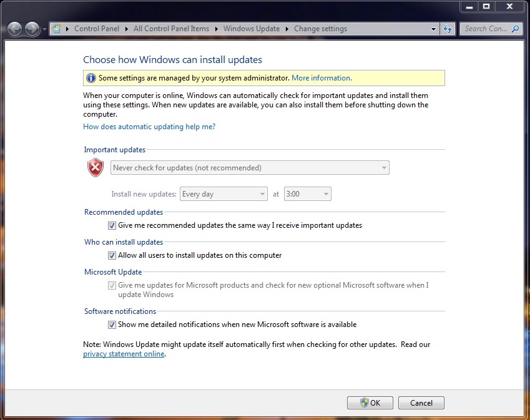
Task: Click the Who can install updates label
Action: tap(124, 242)
